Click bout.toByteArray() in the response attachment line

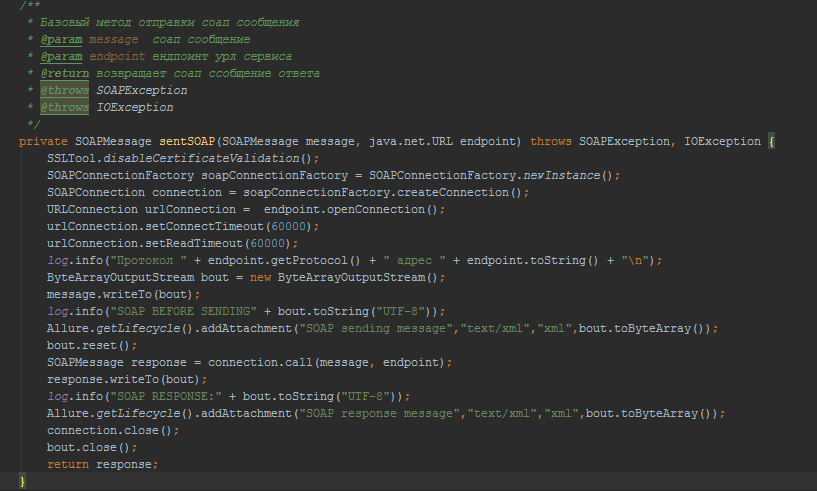click(651, 413)
